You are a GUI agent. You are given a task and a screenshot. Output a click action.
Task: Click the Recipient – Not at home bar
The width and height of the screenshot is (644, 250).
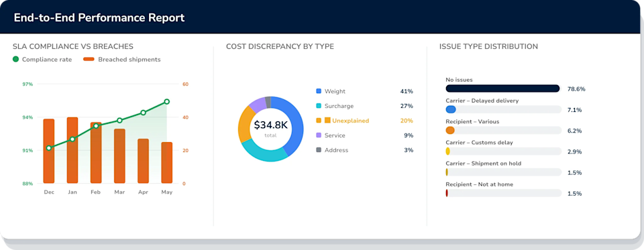[504, 193]
